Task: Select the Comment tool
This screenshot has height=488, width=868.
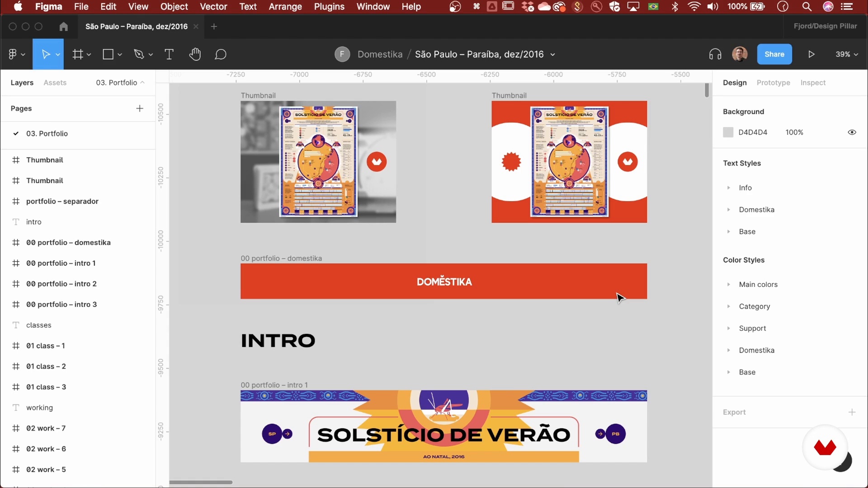Action: coord(221,54)
